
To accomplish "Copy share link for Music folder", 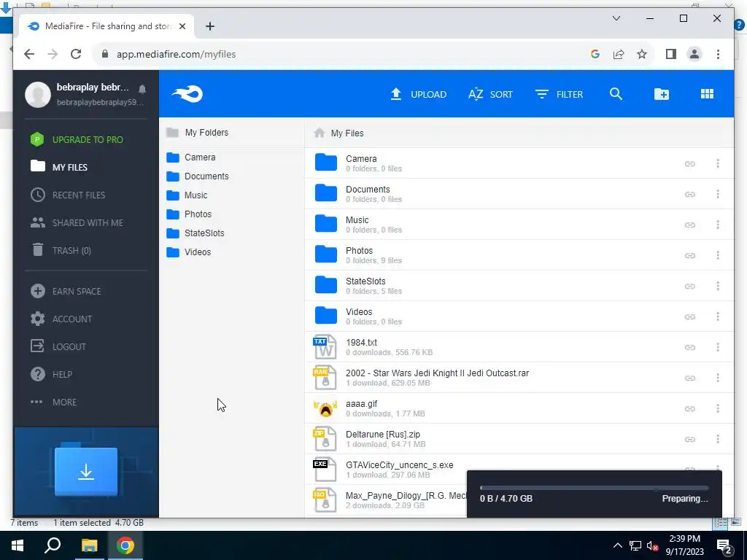I will 690,225.
